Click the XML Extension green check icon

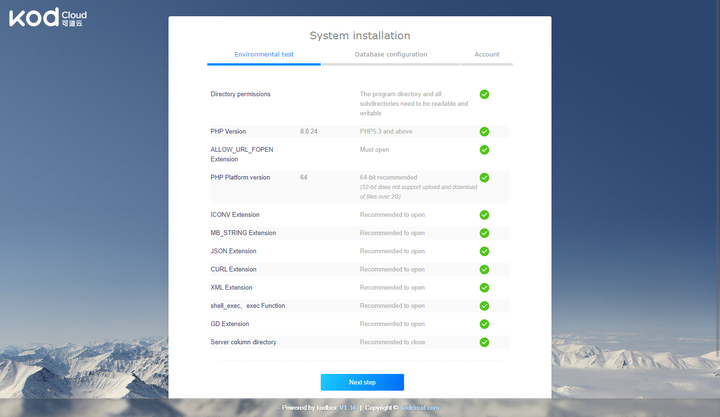484,287
